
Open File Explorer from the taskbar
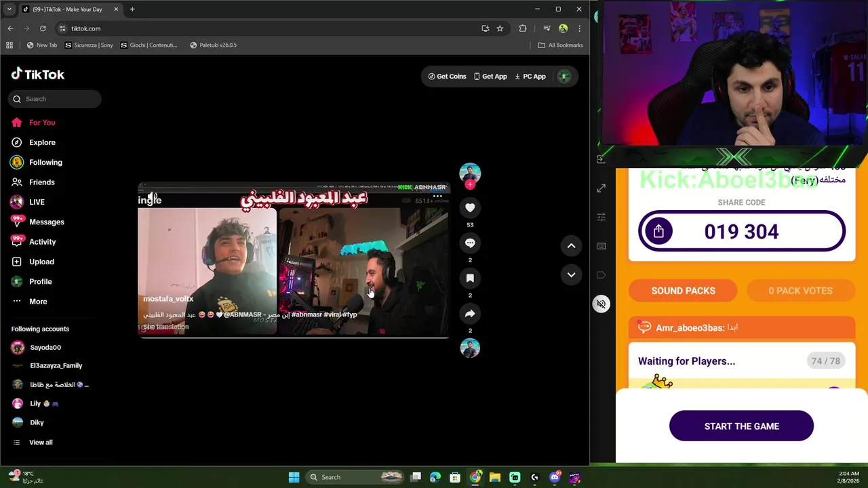(495, 477)
